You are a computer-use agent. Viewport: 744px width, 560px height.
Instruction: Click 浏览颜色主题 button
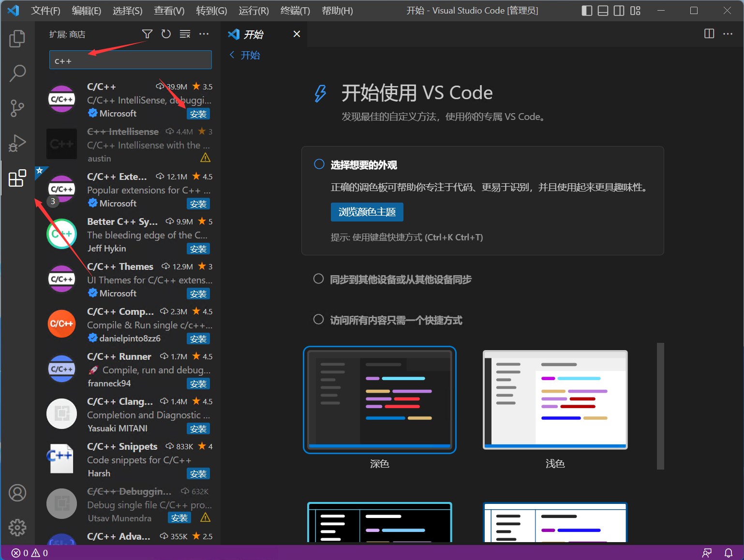point(367,212)
